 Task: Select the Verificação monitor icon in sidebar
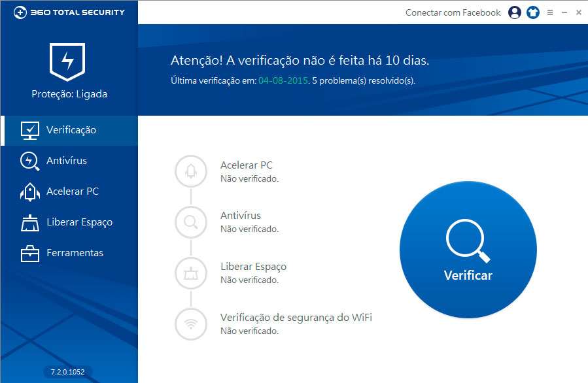click(x=29, y=130)
